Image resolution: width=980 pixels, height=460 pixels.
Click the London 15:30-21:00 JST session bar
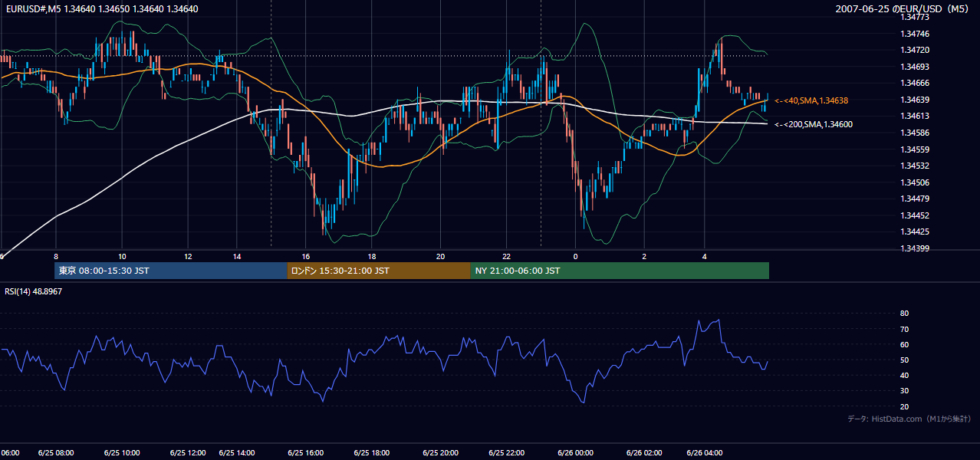pos(379,271)
